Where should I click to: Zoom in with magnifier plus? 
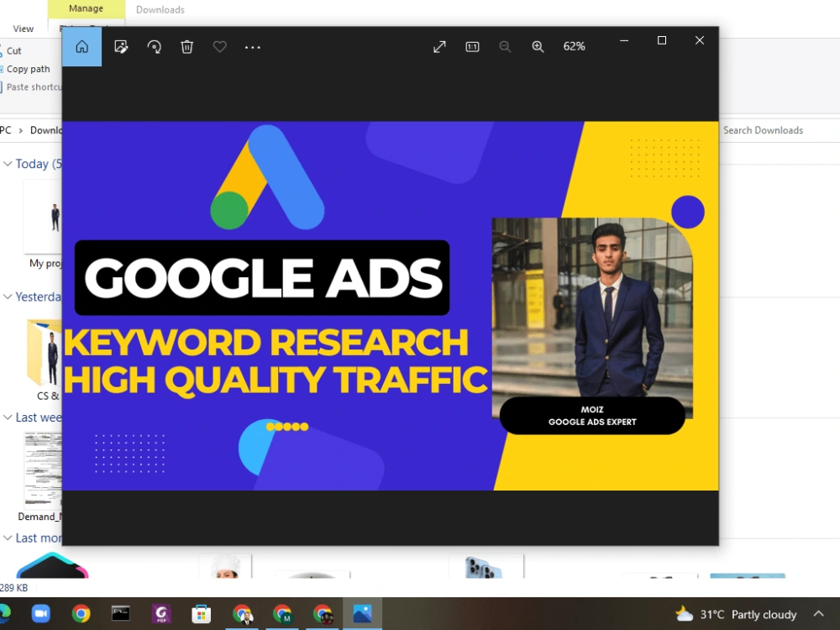[x=538, y=46]
